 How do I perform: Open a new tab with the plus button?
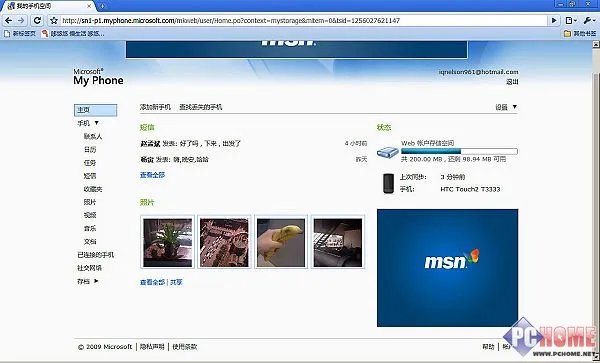click(102, 6)
